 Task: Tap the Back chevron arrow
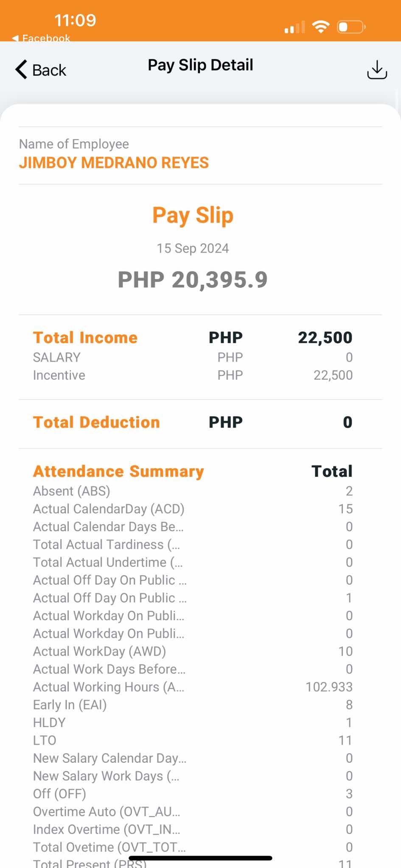click(x=21, y=70)
